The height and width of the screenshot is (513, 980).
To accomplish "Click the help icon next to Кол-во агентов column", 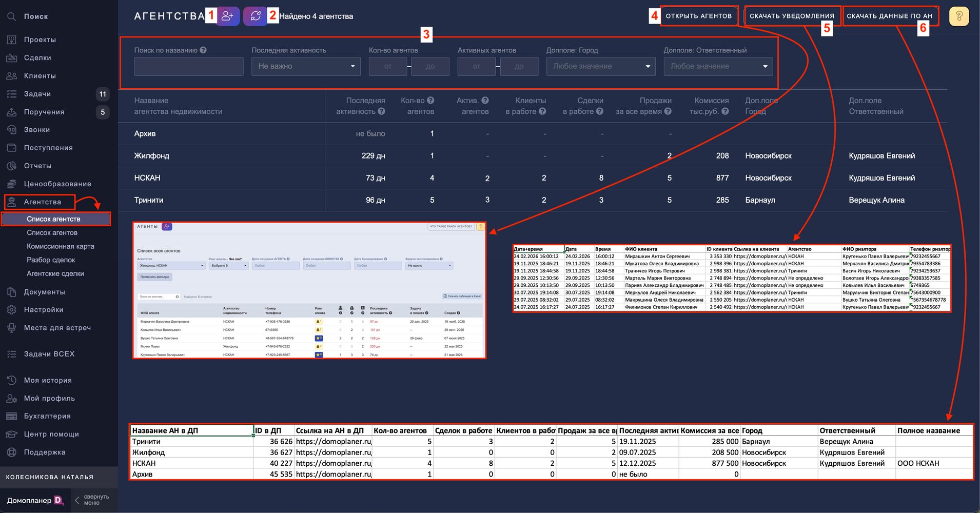I will coord(430,101).
